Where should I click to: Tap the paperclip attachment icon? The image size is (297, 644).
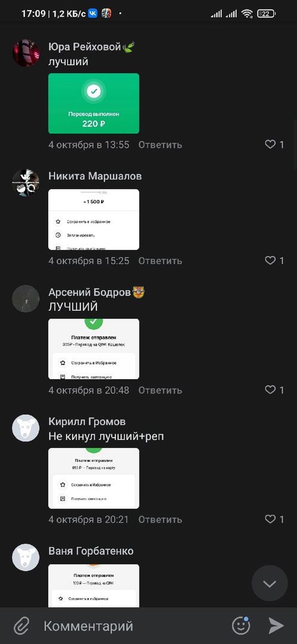[x=21, y=626]
